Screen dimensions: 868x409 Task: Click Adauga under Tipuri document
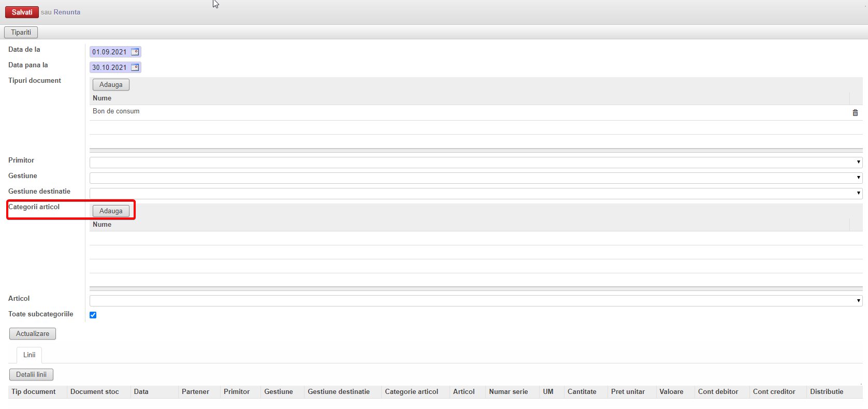[x=111, y=84]
